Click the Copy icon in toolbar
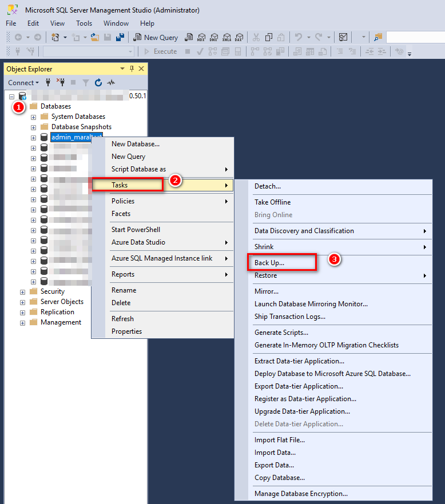Screen dimensions: 445x504 pyautogui.click(x=269, y=38)
